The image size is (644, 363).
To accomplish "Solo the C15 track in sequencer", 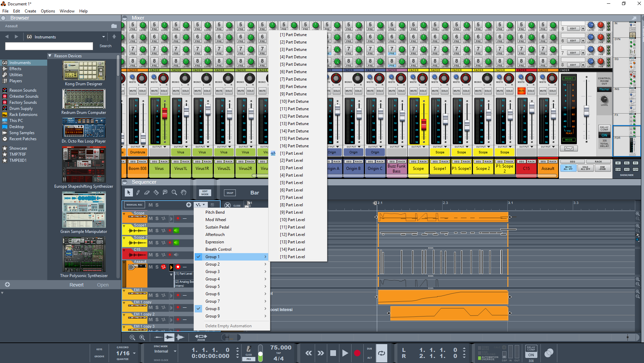I will click(157, 255).
